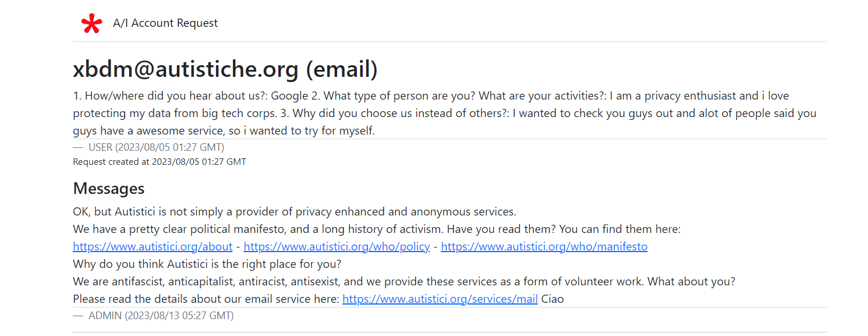Open the autistici.org/services/mail link

tap(440, 299)
